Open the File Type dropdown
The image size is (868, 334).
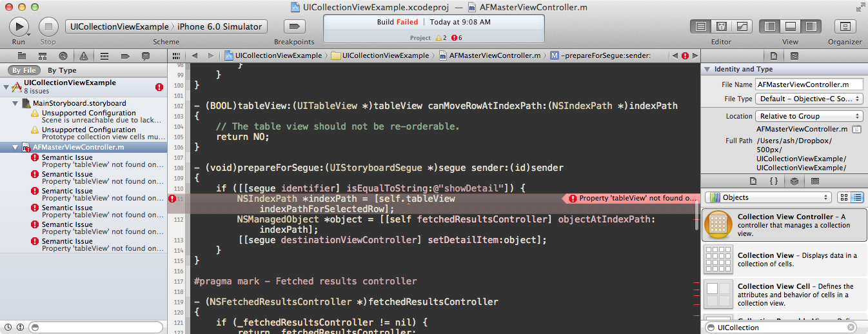[809, 99]
